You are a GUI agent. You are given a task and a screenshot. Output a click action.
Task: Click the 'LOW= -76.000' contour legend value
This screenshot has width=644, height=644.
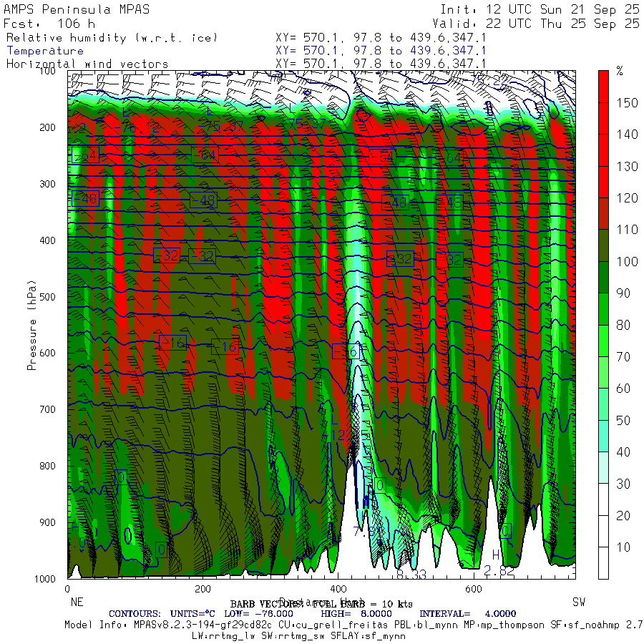click(259, 614)
